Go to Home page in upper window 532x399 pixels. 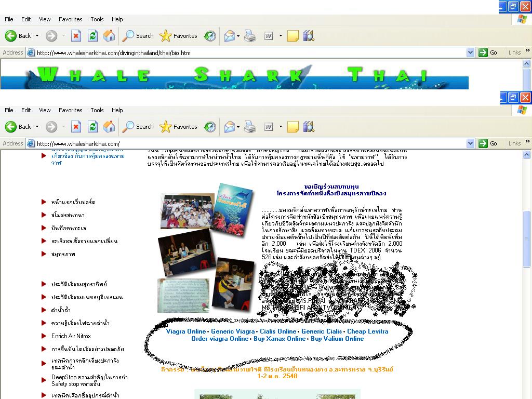coord(109,36)
